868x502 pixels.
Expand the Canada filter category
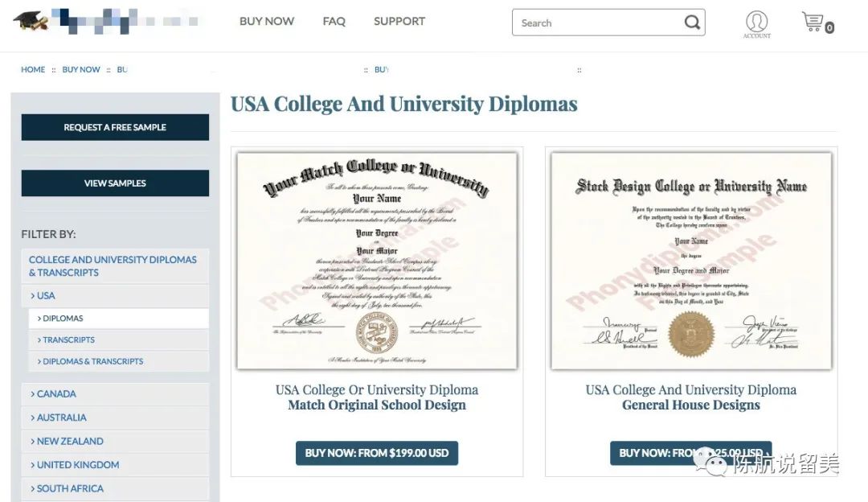(56, 394)
